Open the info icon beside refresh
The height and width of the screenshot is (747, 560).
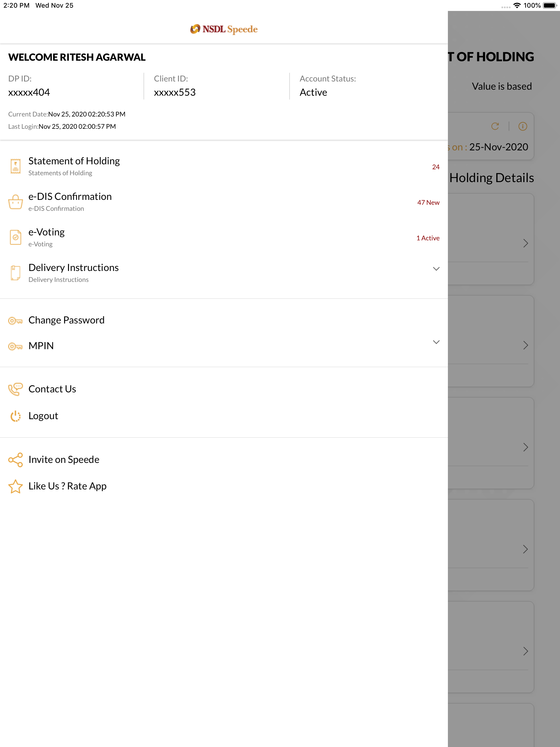coord(523,126)
